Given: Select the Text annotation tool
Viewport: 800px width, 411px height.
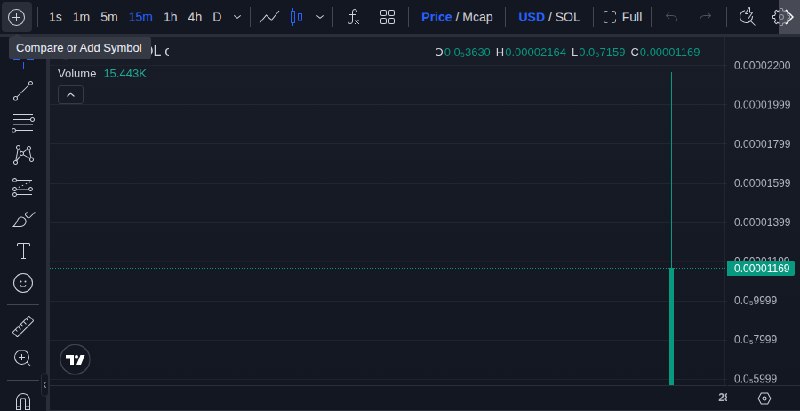Looking at the screenshot, I should 23,251.
